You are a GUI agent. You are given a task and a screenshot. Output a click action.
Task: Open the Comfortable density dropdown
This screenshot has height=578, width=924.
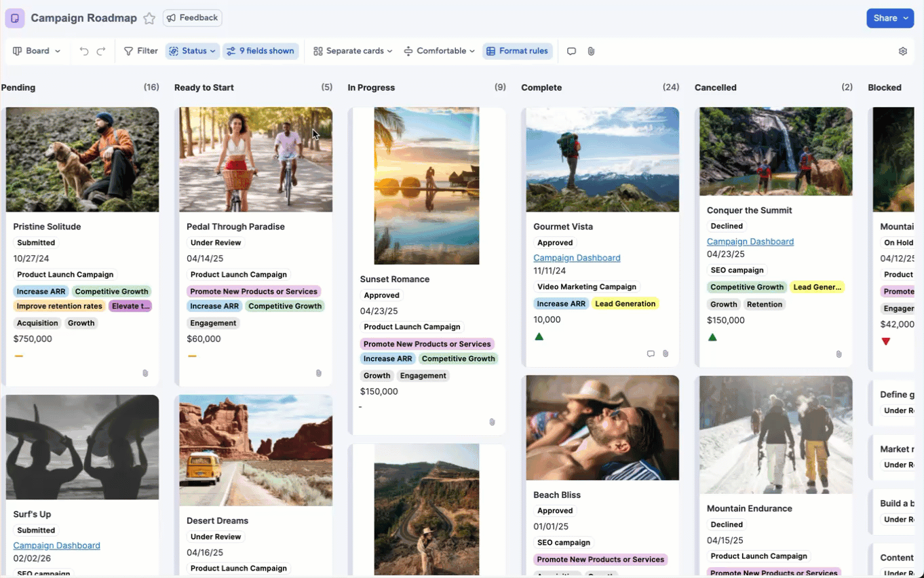point(439,51)
